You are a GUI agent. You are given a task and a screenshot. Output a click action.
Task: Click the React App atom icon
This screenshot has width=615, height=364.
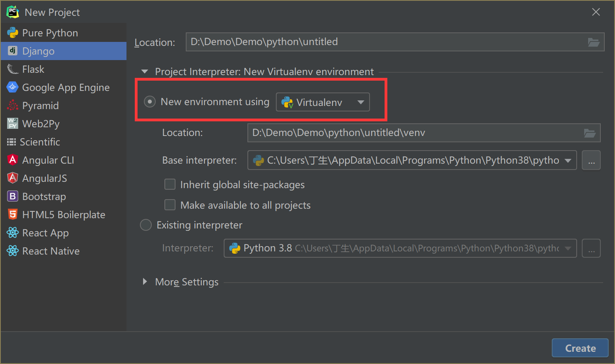click(13, 232)
